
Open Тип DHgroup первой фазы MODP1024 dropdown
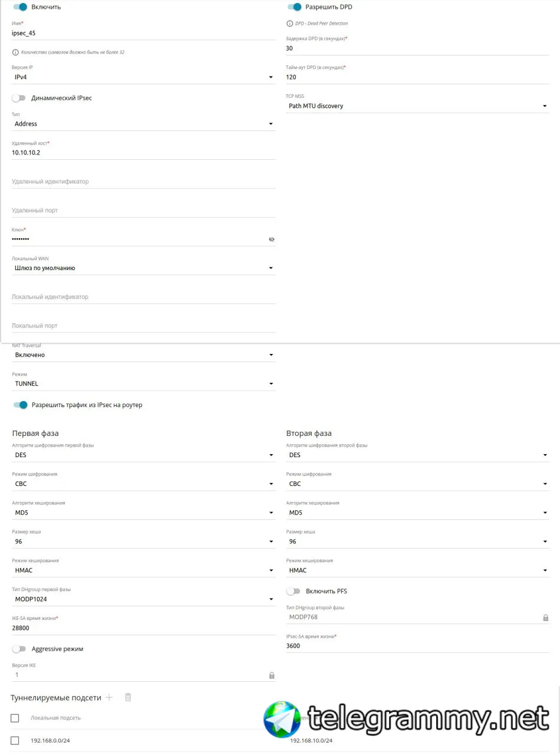click(143, 599)
